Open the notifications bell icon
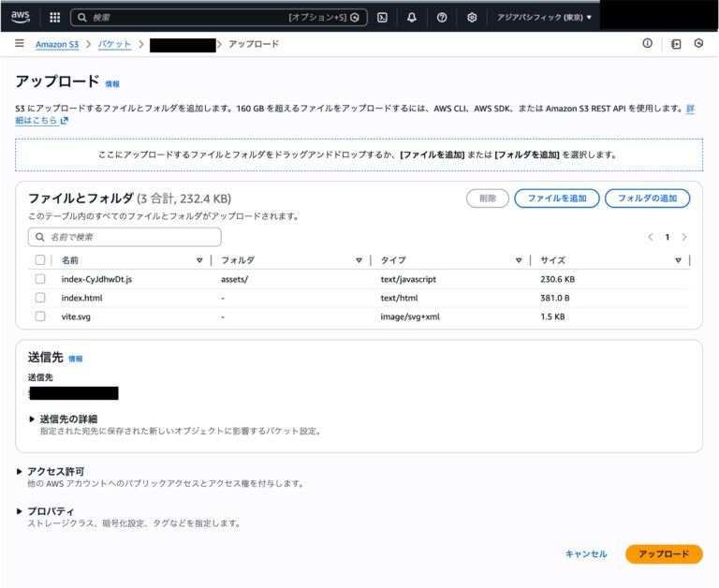Viewport: 719px width, 588px height. point(412,17)
